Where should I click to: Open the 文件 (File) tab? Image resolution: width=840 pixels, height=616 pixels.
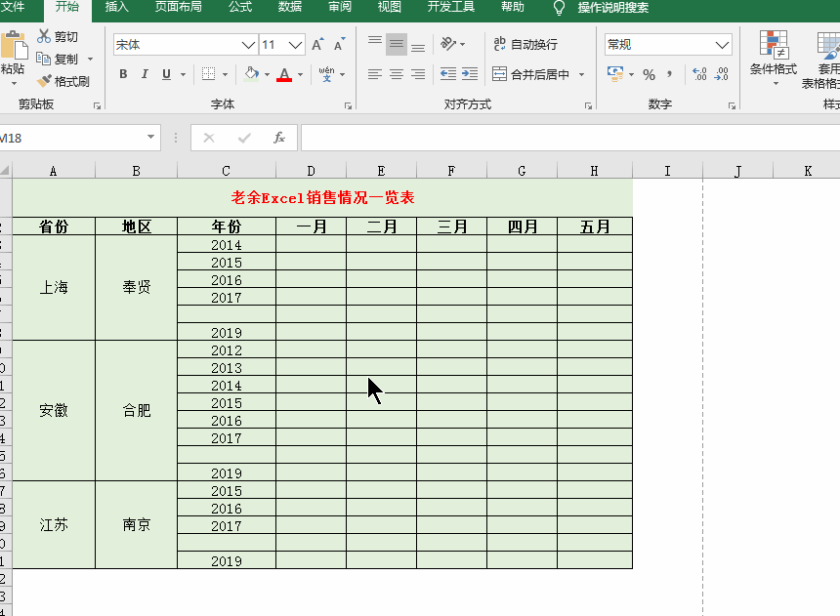pyautogui.click(x=13, y=7)
